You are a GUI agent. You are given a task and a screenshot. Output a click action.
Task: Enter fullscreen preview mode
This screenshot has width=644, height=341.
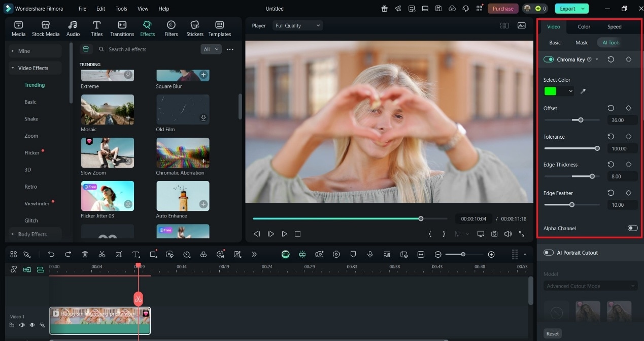522,234
